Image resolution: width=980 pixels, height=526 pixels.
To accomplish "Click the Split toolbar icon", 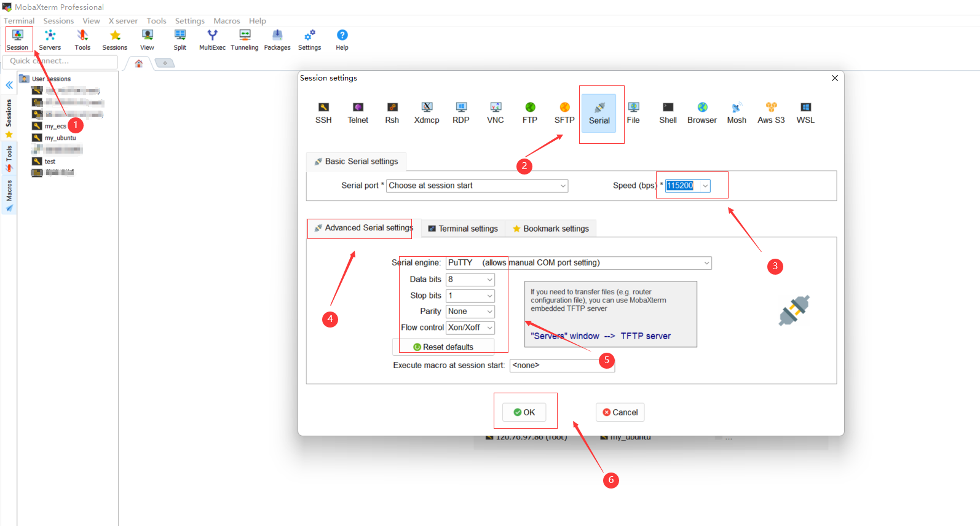I will click(180, 40).
